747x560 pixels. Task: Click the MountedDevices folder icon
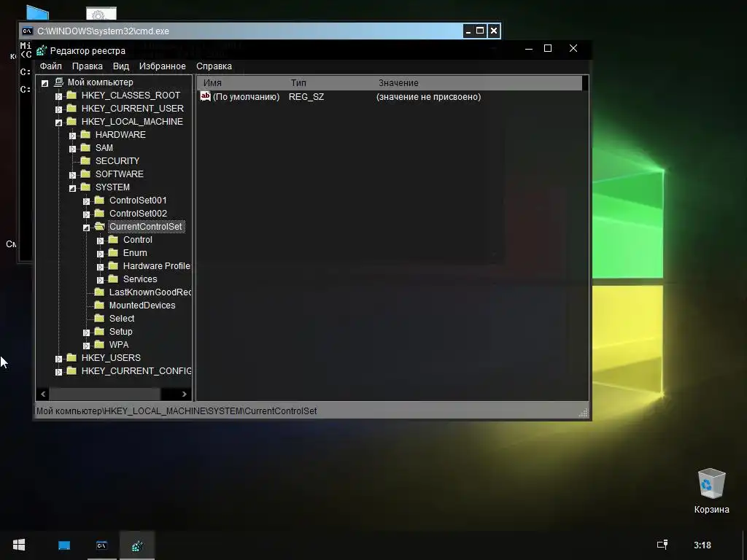point(99,305)
